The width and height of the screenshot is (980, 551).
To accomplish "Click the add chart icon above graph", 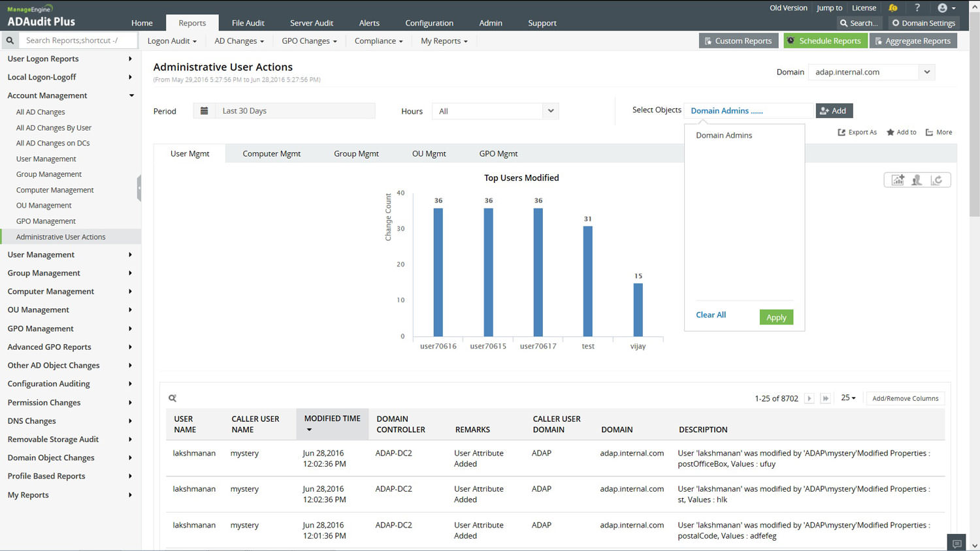I will click(x=898, y=180).
